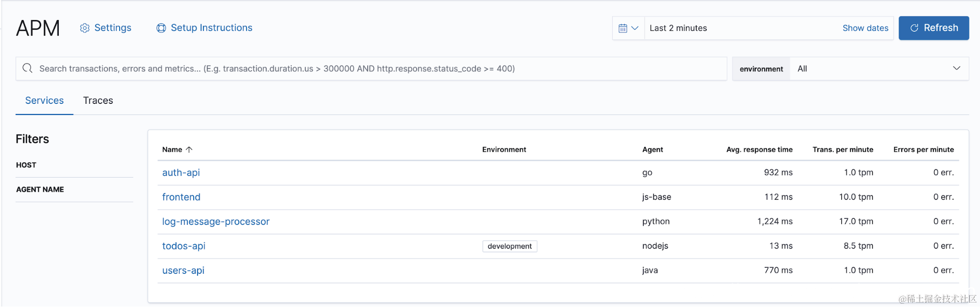Open the calendar quick date menu
The width and height of the screenshot is (980, 307).
pyautogui.click(x=628, y=28)
